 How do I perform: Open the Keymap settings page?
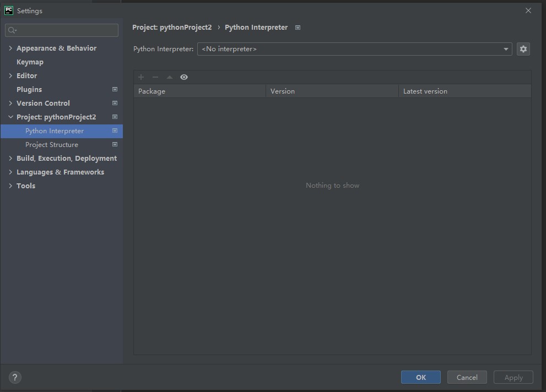pos(30,62)
